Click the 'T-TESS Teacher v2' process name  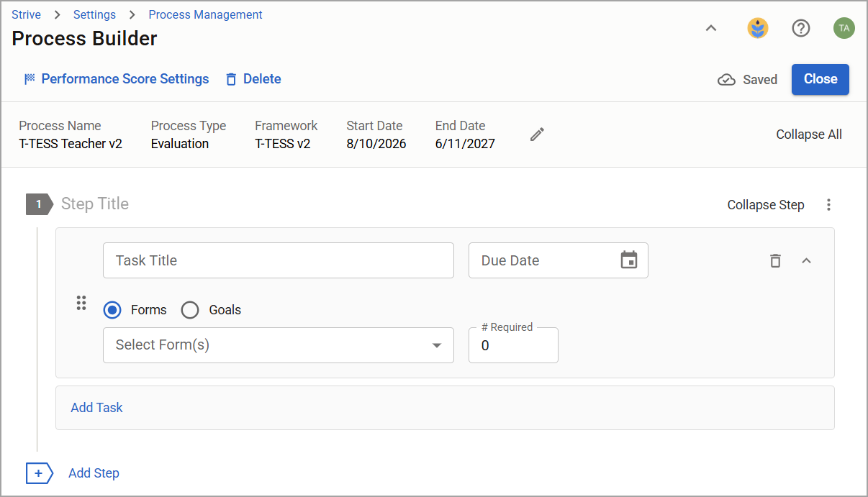(71, 144)
